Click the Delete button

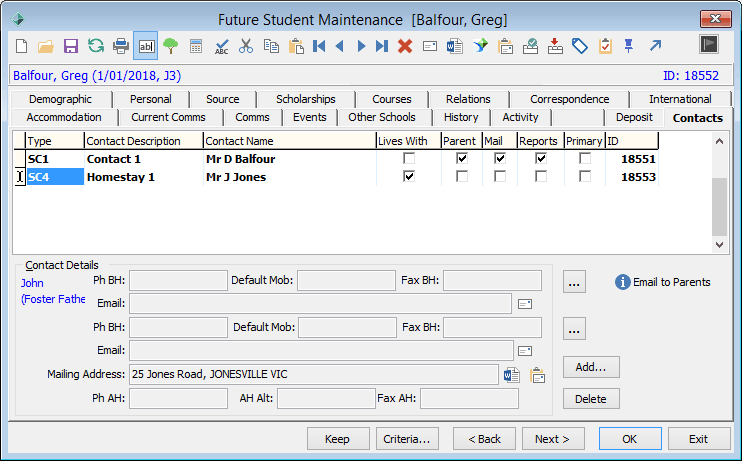coord(591,399)
